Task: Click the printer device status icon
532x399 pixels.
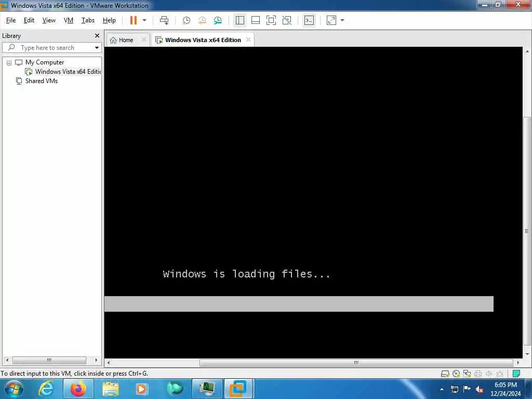Action: click(x=478, y=374)
